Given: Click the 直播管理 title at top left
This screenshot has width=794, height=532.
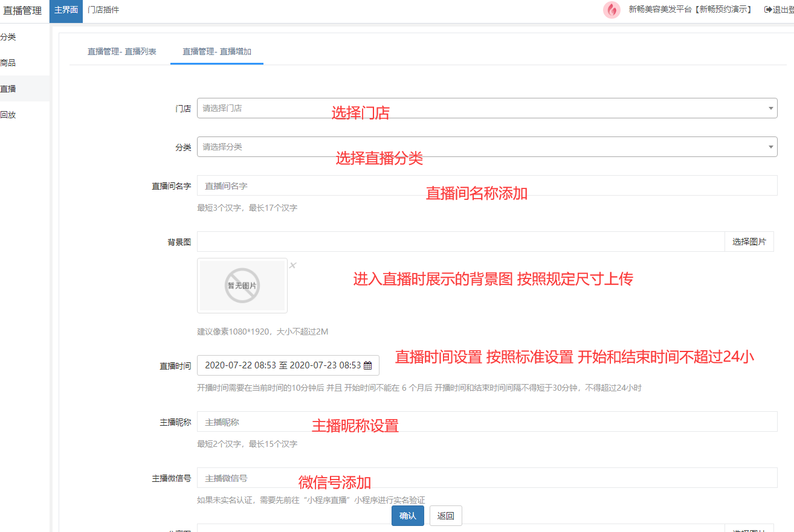Looking at the screenshot, I should (23, 10).
